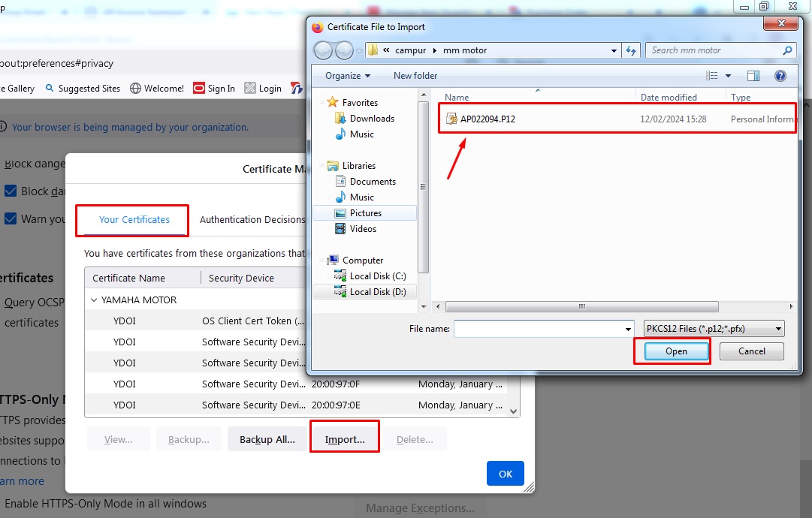Image resolution: width=812 pixels, height=518 pixels.
Task: Toggle the Warn you checkbox
Action: [11, 219]
